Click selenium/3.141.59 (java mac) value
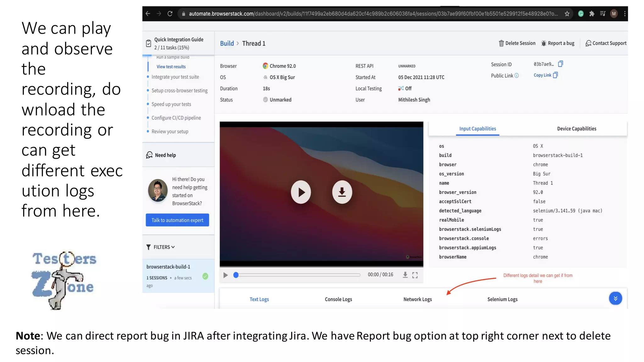Image resolution: width=644 pixels, height=362 pixels. coord(568,211)
